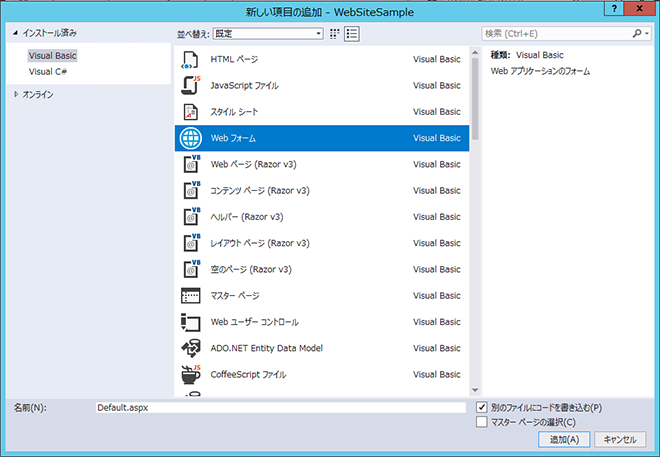Close the 新しい項目の追加 dialog
This screenshot has height=457, width=660.
point(639,8)
